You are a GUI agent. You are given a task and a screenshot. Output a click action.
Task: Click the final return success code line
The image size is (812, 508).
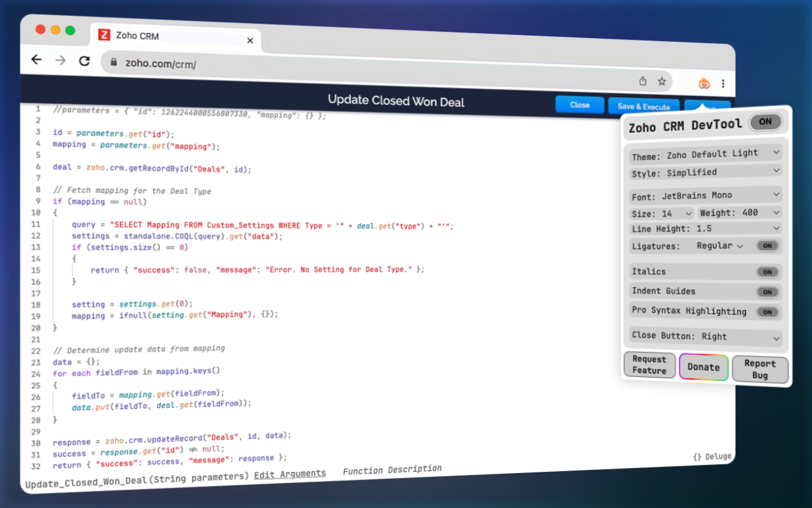170,462
